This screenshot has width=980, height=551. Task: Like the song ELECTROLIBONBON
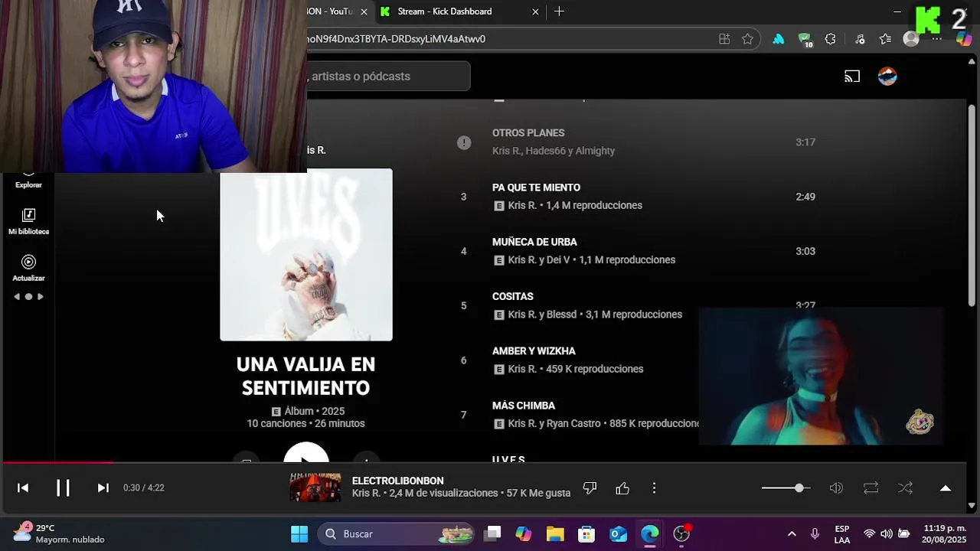[622, 487]
